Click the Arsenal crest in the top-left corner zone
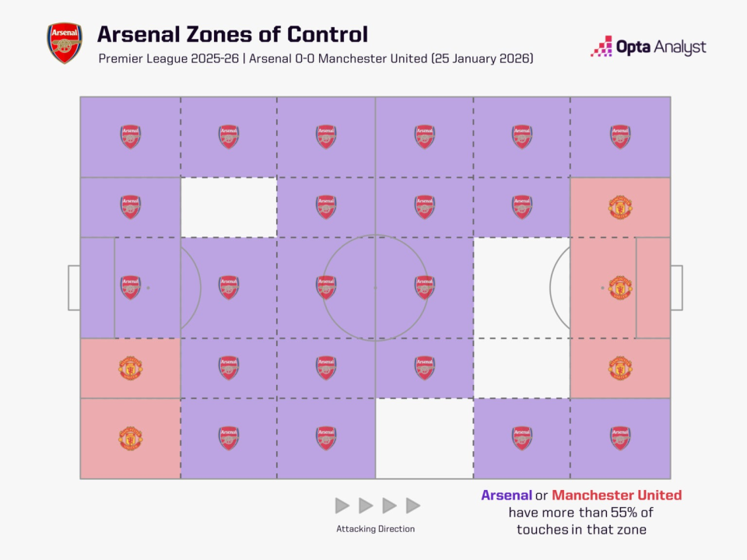 (130, 137)
